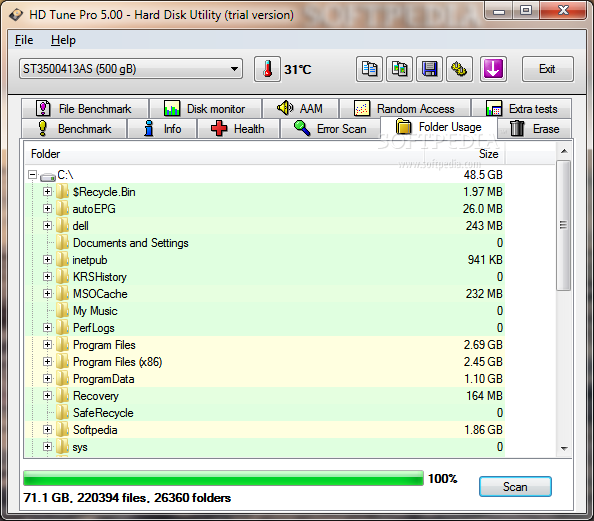Expand the ProgramData folder
This screenshot has height=521, width=594.
[47, 379]
